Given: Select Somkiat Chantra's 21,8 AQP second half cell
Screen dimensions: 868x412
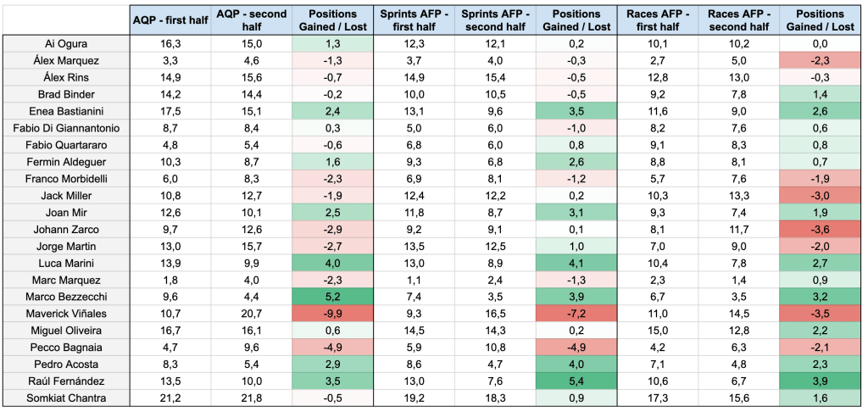Looking at the screenshot, I should tap(252, 396).
